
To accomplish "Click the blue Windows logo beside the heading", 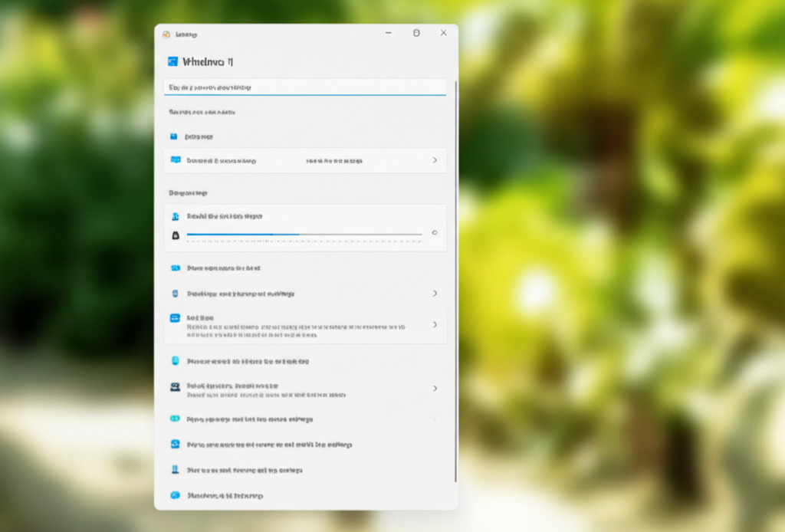I will [x=172, y=61].
